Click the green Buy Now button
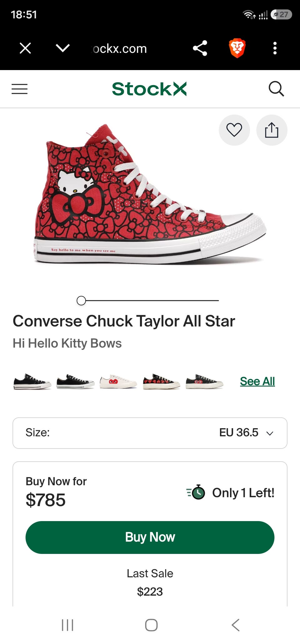This screenshot has width=300, height=644. pyautogui.click(x=150, y=537)
